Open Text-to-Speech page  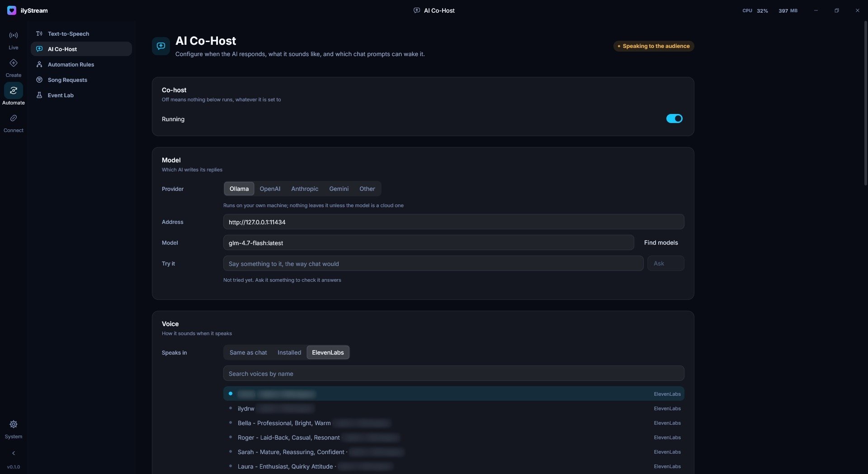click(x=81, y=34)
